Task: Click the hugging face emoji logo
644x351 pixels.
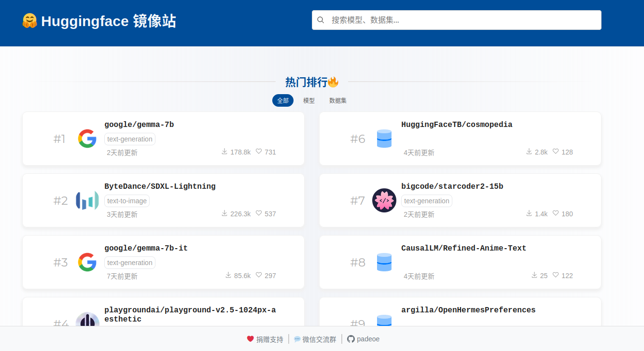Action: [29, 21]
